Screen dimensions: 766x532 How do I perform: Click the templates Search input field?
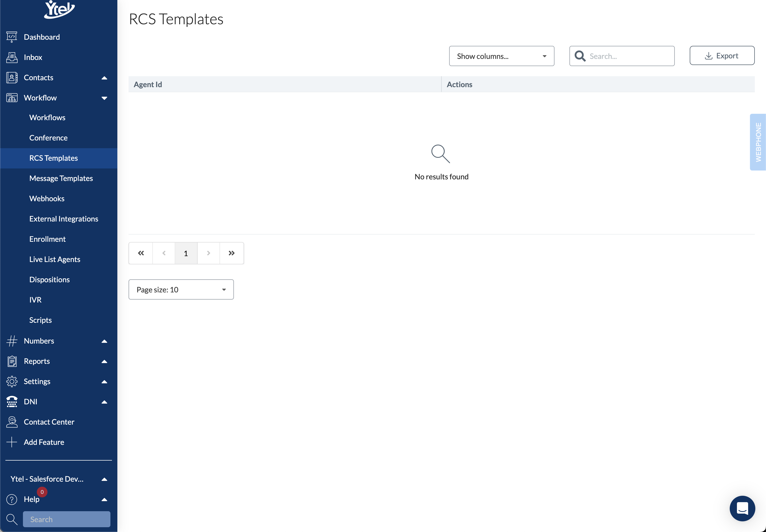coord(629,56)
